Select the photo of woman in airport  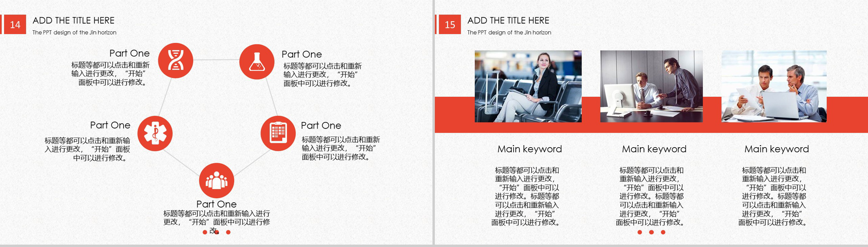coord(528,86)
